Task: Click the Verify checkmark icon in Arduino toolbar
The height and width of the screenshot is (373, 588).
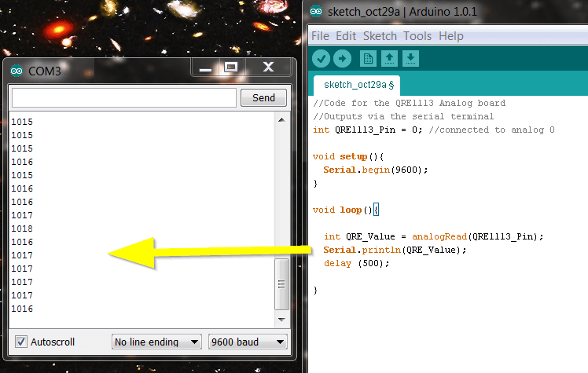Action: click(x=321, y=59)
